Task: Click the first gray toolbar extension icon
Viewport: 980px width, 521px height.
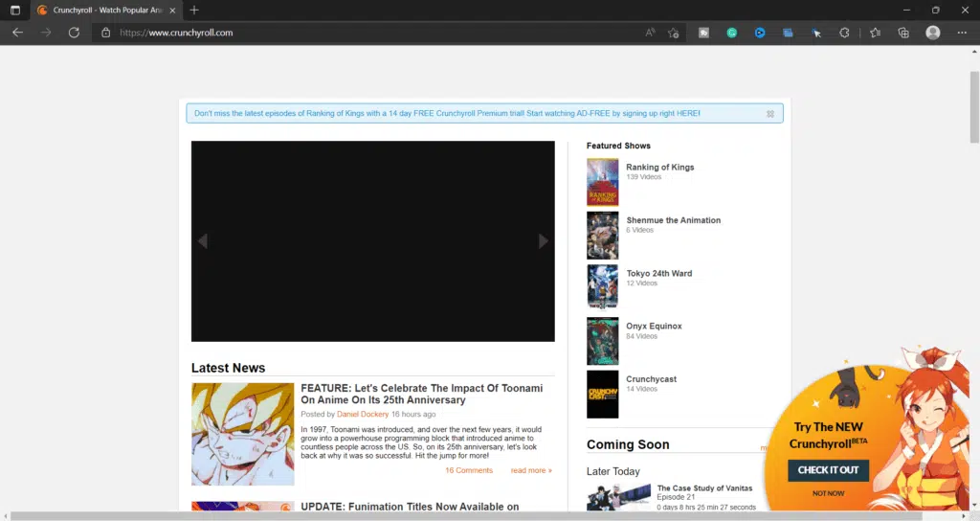Action: (x=703, y=33)
